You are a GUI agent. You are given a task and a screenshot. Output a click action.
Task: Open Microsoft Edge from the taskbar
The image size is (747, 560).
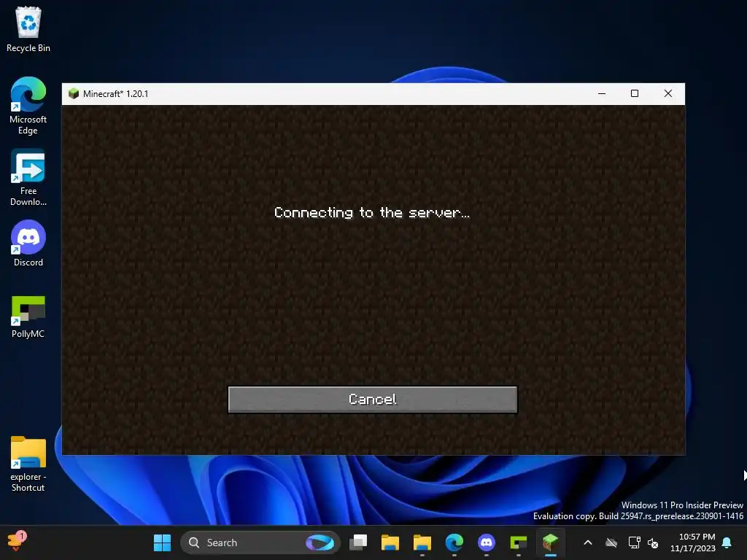click(x=454, y=542)
